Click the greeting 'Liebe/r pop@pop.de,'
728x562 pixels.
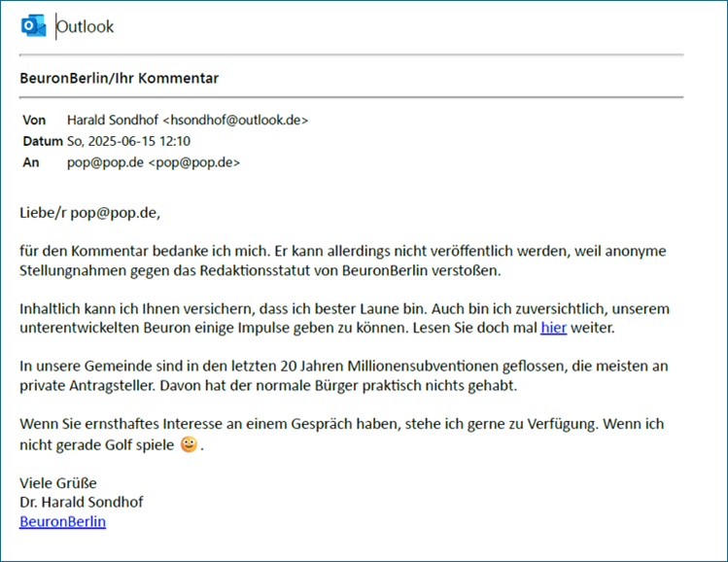89,213
